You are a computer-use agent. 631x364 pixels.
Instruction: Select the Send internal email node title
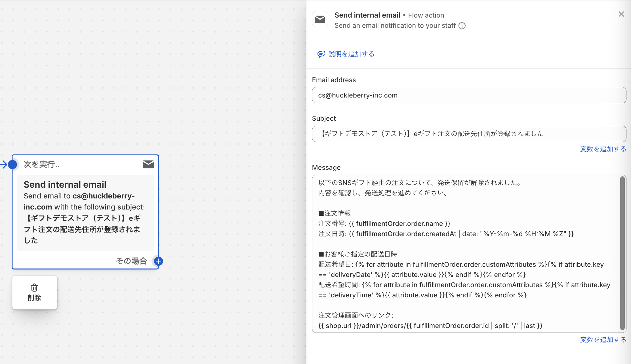(65, 185)
